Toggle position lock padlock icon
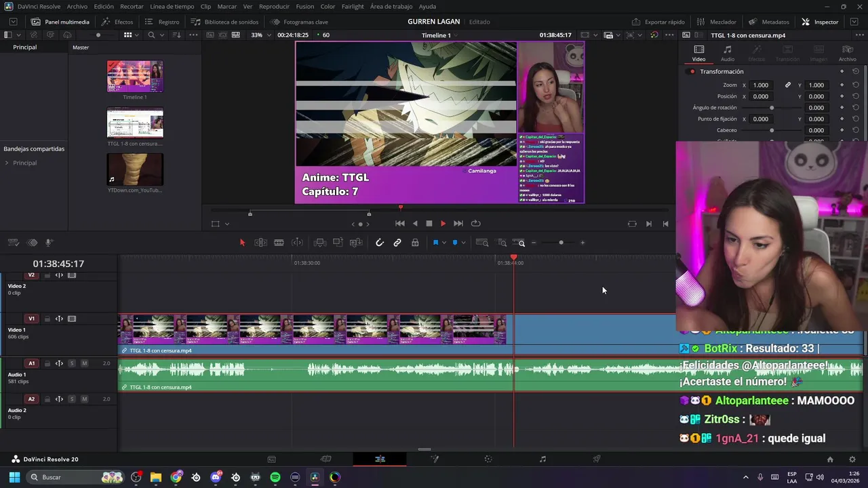This screenshot has width=868, height=488. coord(415,243)
